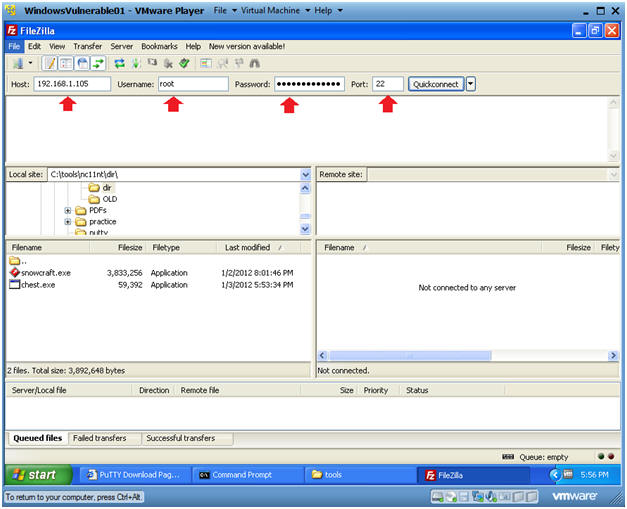Switch to the Queued files tab
This screenshot has width=627, height=509.
pos(38,438)
